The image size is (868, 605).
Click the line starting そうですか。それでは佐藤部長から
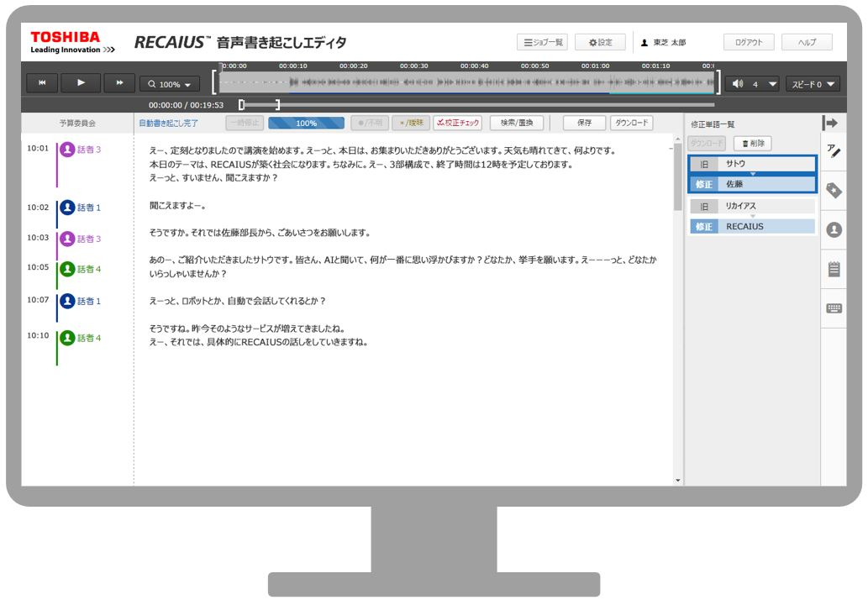click(260, 233)
